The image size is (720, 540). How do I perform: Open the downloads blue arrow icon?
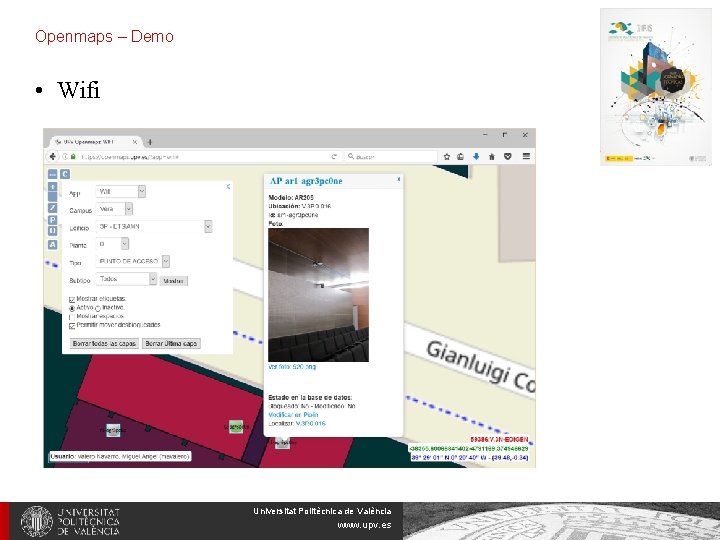tap(476, 157)
